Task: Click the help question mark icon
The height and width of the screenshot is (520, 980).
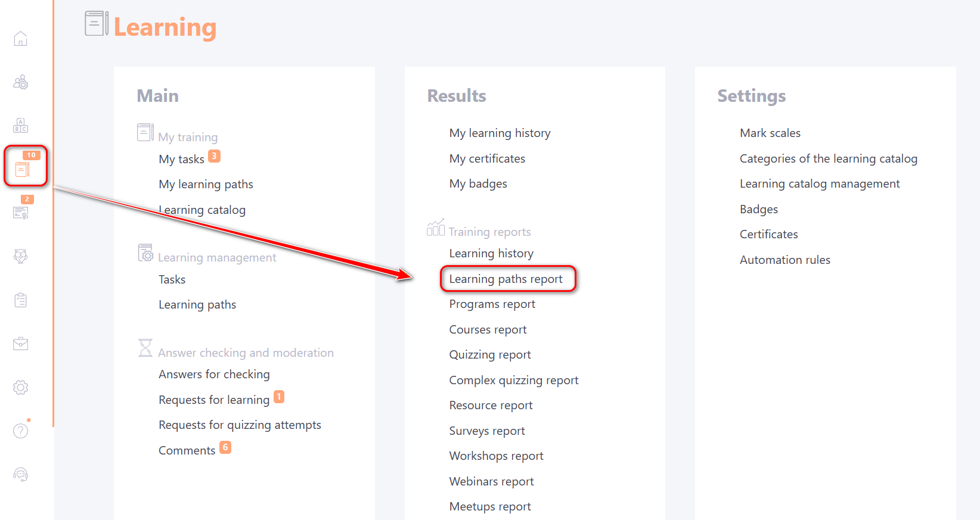Action: (x=21, y=431)
